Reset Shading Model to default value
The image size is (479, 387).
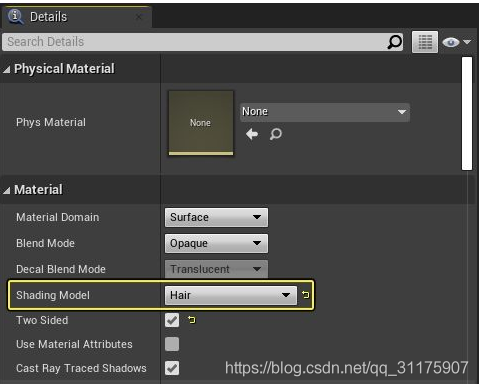point(305,295)
